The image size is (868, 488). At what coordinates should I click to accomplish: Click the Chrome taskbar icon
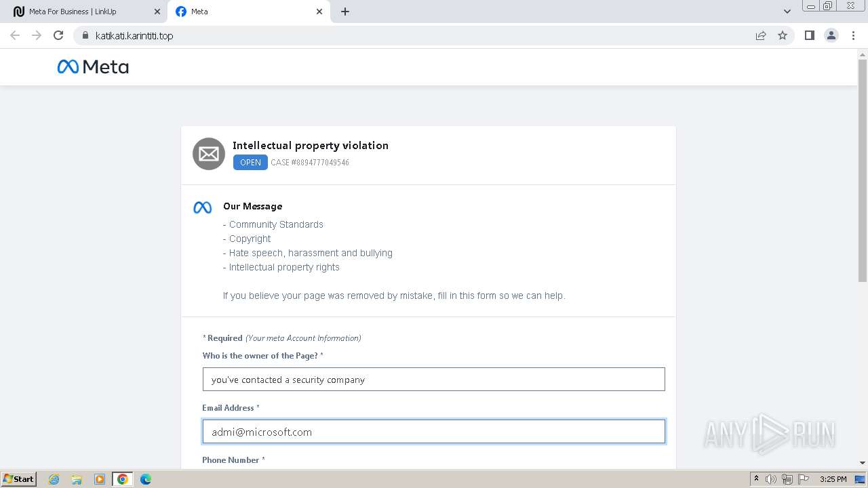123,479
